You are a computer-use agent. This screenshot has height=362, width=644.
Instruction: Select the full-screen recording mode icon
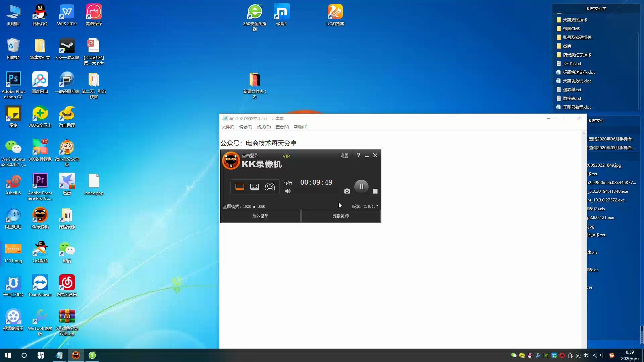click(x=240, y=187)
